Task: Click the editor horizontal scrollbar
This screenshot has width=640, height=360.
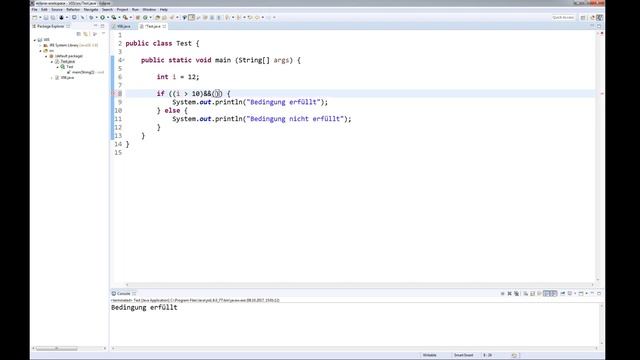Action: pos(359,284)
